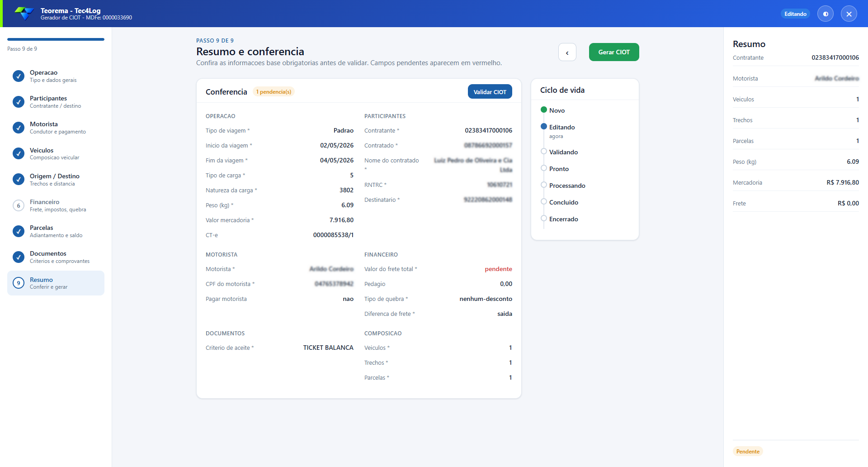Image resolution: width=868 pixels, height=467 pixels.
Task: Click Resumo panel Contratante number
Action: click(x=835, y=57)
